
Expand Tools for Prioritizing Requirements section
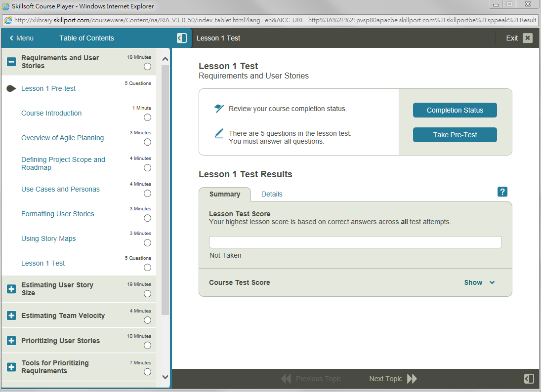(x=11, y=367)
